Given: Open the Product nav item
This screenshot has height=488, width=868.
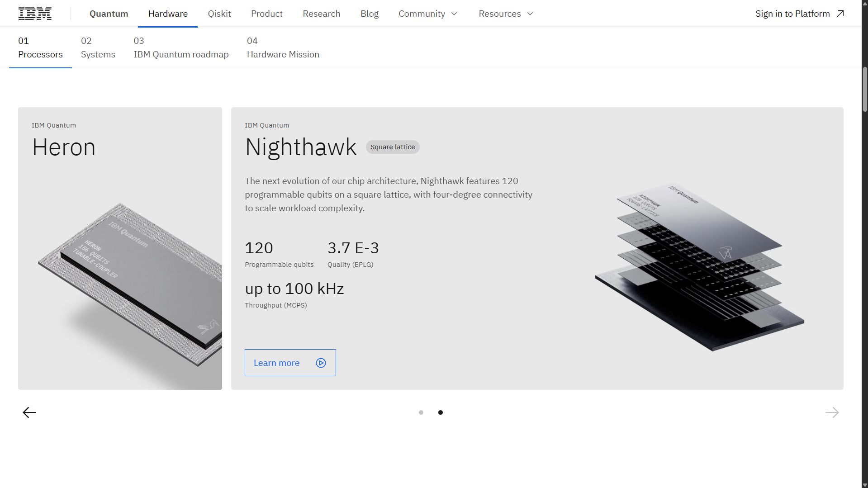Looking at the screenshot, I should point(267,14).
